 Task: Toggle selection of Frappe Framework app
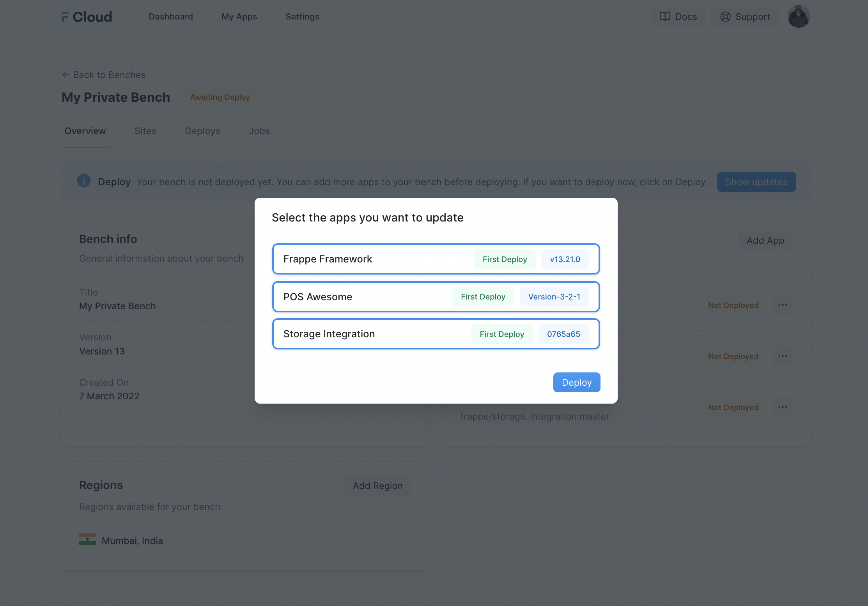click(x=436, y=259)
